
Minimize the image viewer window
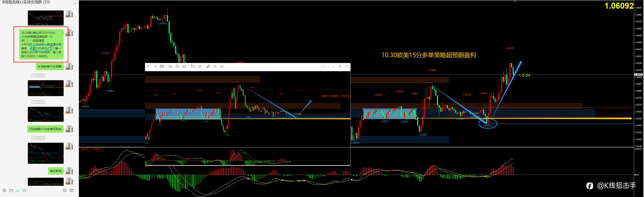(x=334, y=66)
